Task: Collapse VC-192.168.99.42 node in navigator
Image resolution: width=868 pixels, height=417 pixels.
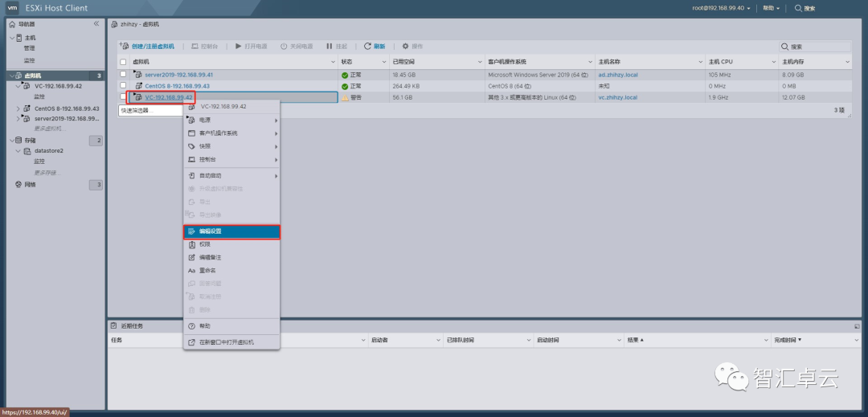Action: point(18,86)
